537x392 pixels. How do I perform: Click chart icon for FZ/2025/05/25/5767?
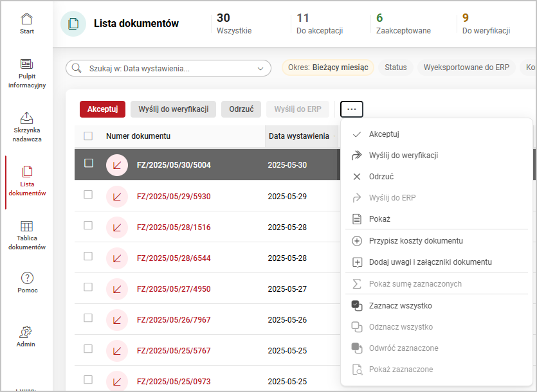[117, 351]
